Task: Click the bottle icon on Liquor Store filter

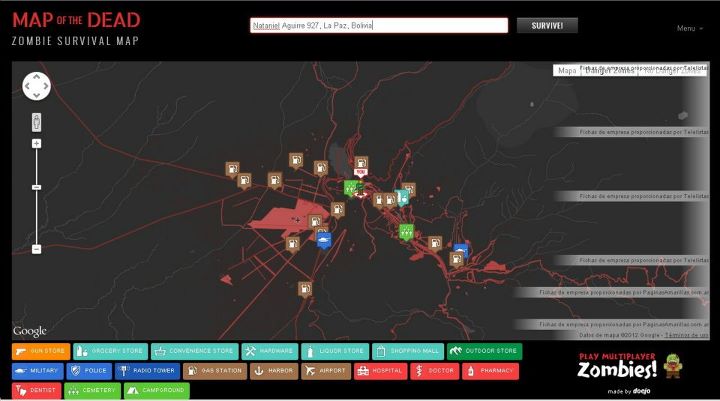Action: coord(310,351)
